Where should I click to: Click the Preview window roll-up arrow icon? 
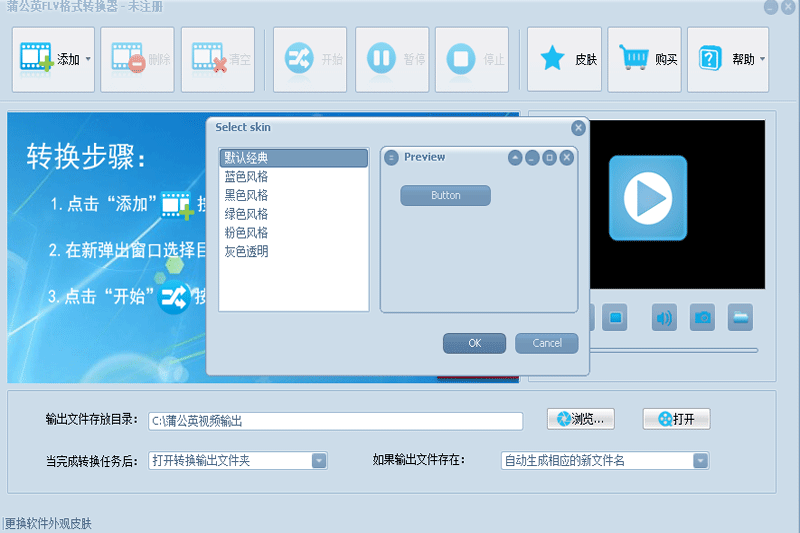(x=515, y=158)
